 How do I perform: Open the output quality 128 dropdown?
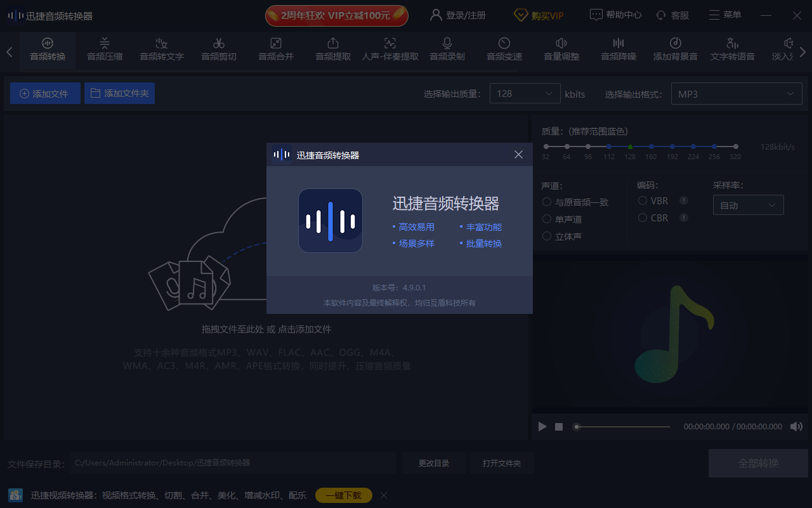click(x=525, y=94)
